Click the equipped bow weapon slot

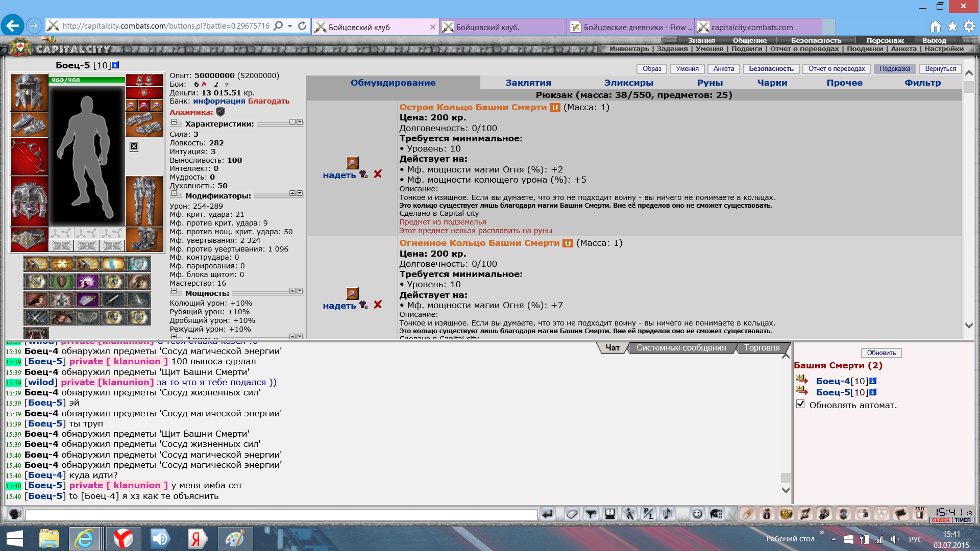29,157
